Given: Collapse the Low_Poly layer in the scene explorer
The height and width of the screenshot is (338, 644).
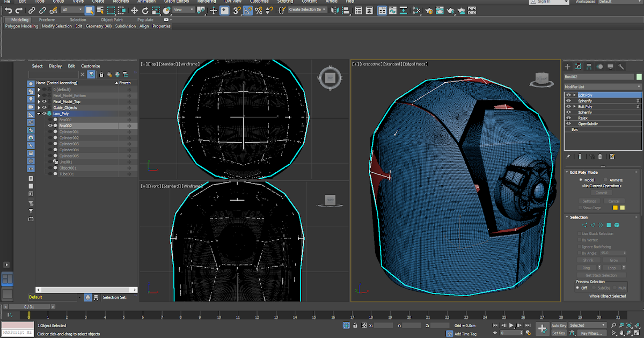Looking at the screenshot, I should tap(39, 113).
